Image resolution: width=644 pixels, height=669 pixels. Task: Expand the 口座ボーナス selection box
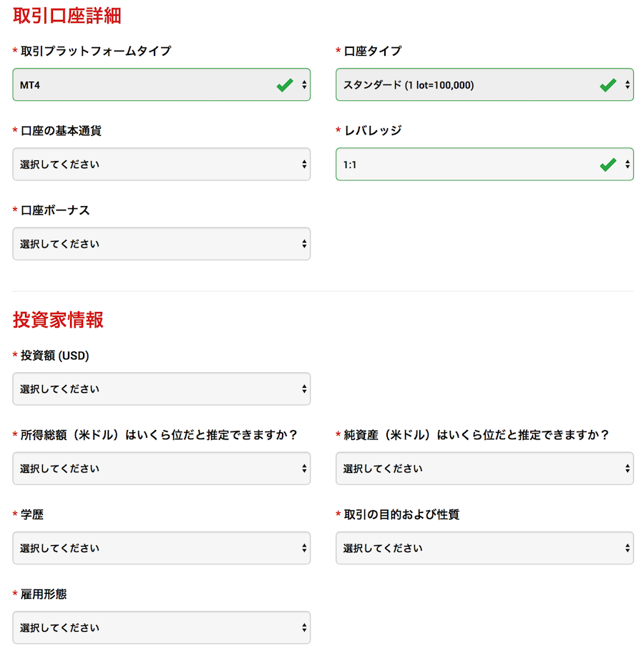click(x=161, y=243)
